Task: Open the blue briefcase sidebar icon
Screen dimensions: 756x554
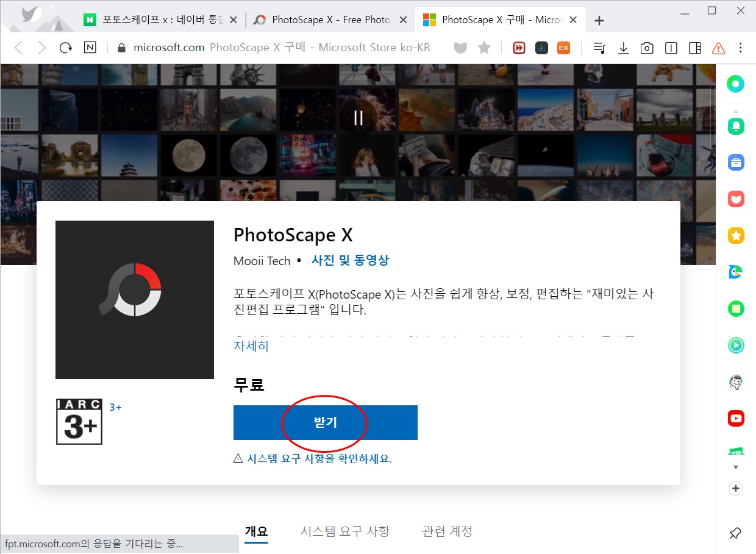Action: (x=736, y=162)
